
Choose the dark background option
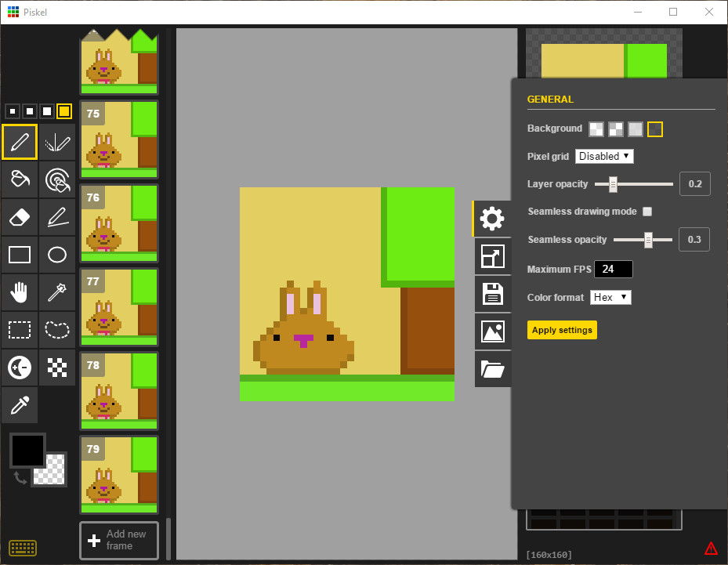click(654, 129)
